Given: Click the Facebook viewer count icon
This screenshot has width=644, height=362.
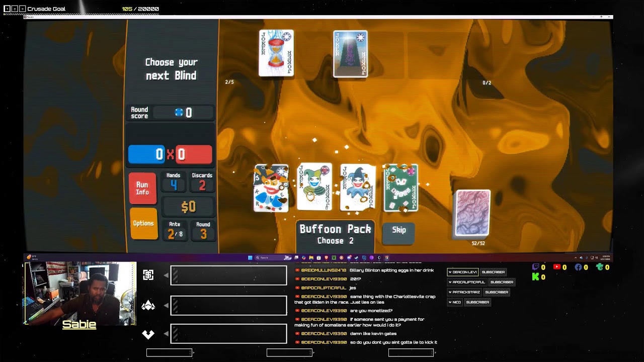Looking at the screenshot, I should point(578,267).
